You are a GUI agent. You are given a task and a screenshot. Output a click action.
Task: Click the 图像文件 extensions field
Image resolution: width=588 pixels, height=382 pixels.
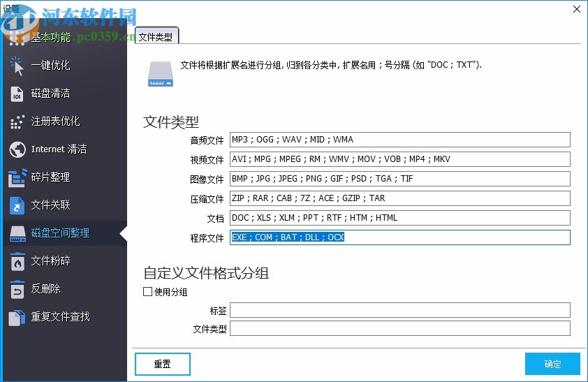pyautogui.click(x=399, y=179)
